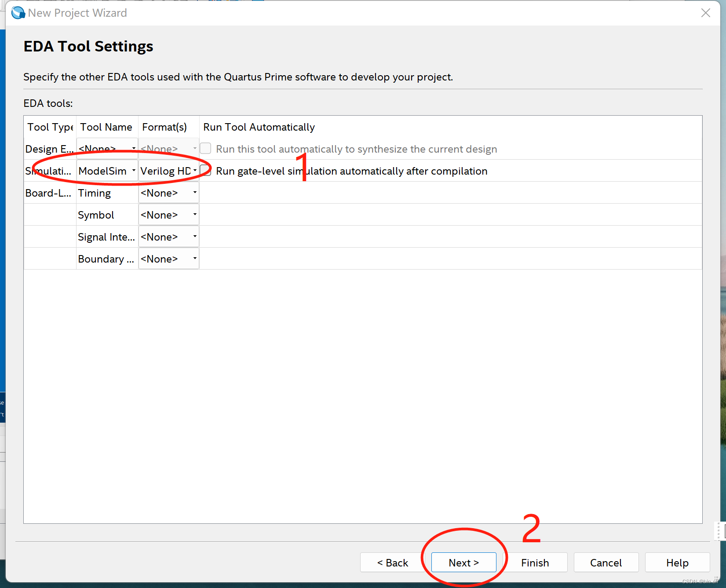Screen dimensions: 726x588
Task: Click the Tool Name column header
Action: pos(107,127)
